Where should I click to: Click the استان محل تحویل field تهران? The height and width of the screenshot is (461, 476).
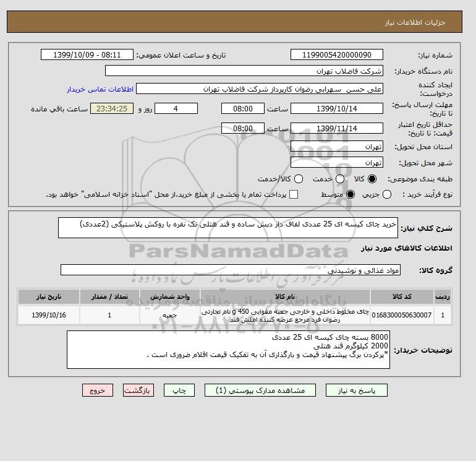click(337, 147)
